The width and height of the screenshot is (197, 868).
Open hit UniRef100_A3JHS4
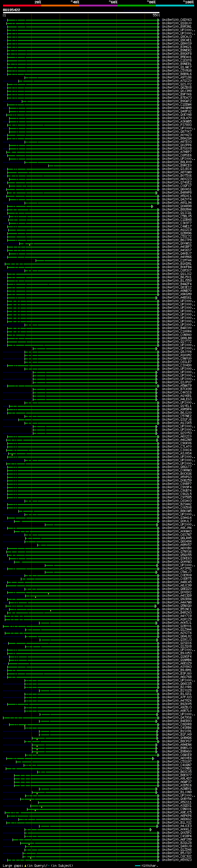[x=176, y=454]
